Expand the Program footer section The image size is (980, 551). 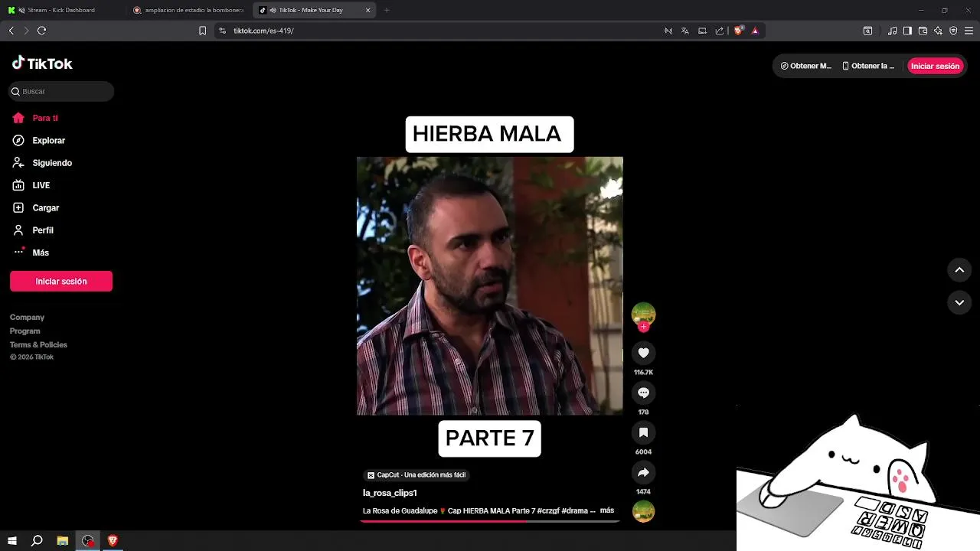24,331
